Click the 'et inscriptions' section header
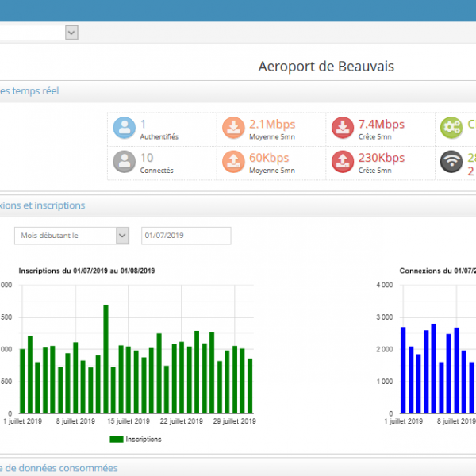Image resolution: width=476 pixels, height=476 pixels. (x=43, y=205)
